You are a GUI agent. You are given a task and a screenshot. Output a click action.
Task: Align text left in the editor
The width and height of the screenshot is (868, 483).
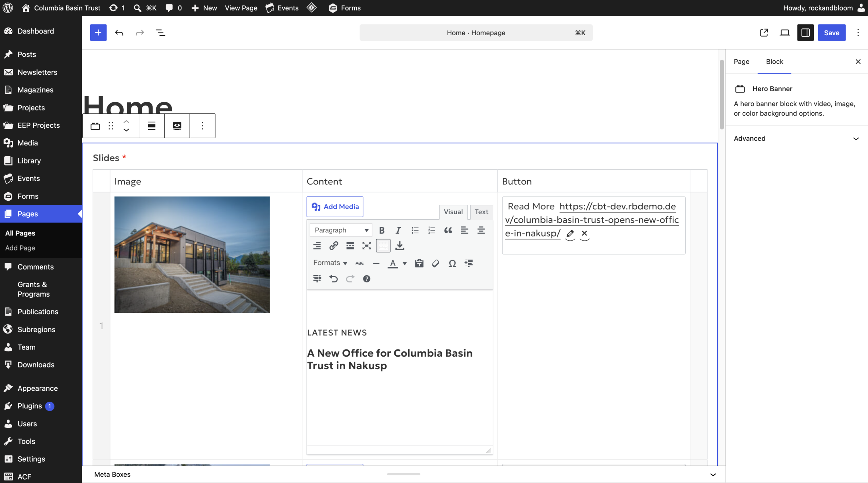point(465,230)
